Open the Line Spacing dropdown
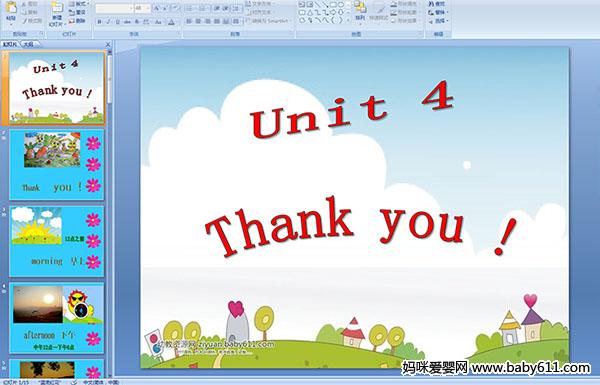 tap(237, 8)
